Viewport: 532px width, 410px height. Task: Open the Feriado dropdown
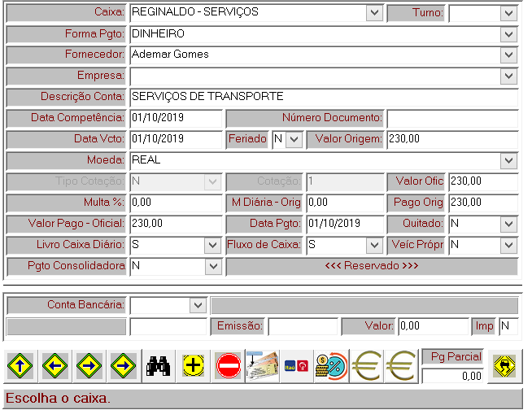tap(294, 139)
